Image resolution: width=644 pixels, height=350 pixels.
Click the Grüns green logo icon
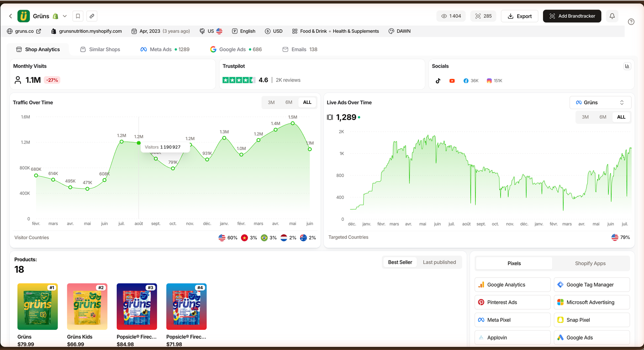24,16
